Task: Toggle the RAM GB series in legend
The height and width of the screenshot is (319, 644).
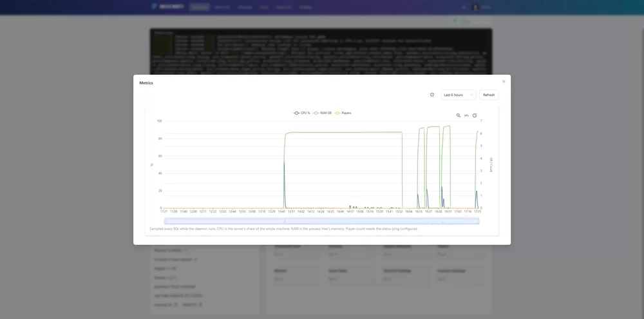Action: 323,113
